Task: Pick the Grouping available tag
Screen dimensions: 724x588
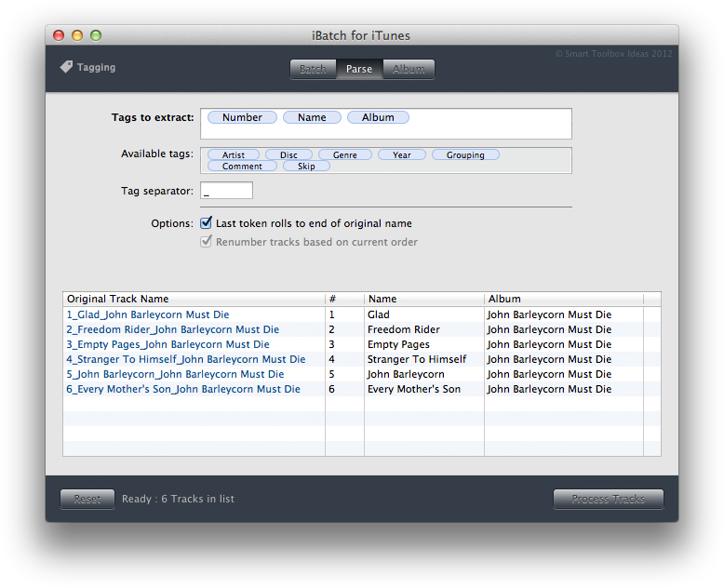Action: coord(465,154)
